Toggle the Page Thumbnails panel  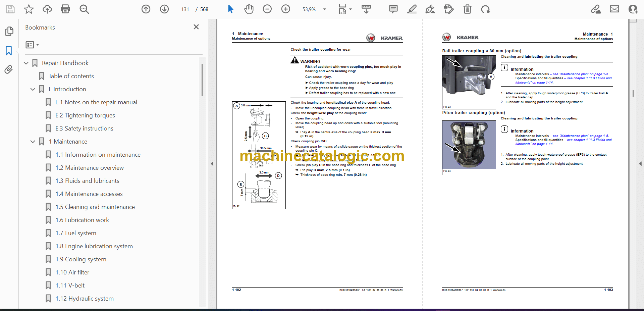point(9,31)
